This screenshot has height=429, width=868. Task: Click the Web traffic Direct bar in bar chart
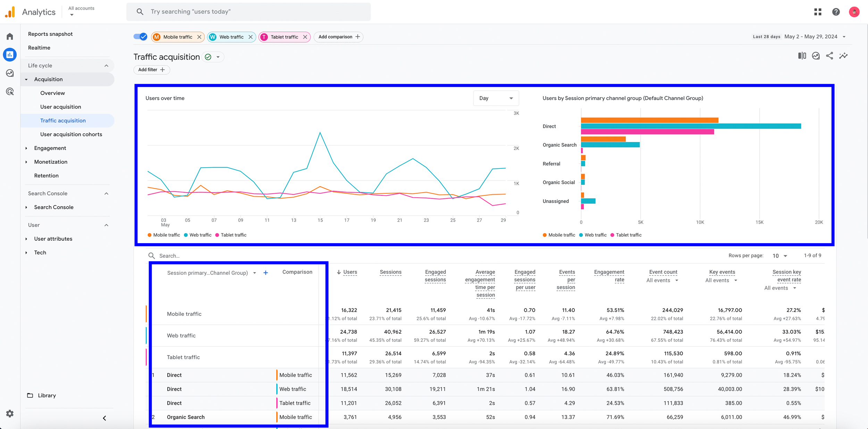691,126
